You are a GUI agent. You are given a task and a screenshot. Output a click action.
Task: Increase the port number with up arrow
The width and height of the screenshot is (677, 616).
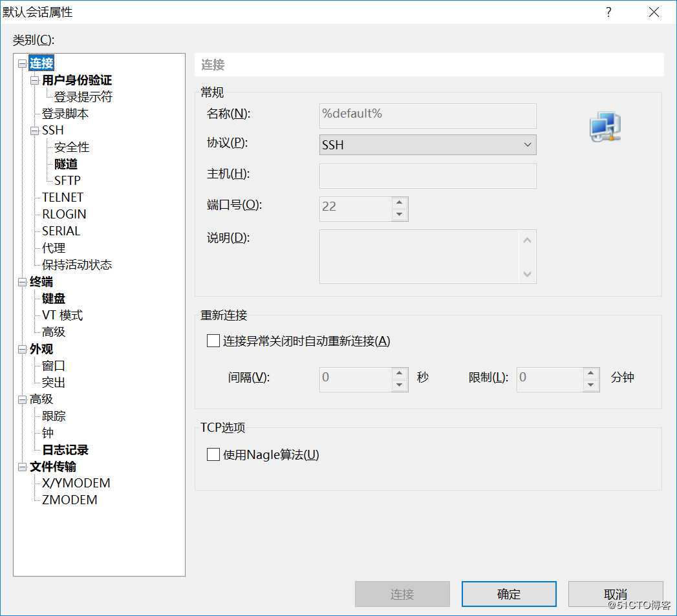pyautogui.click(x=400, y=202)
